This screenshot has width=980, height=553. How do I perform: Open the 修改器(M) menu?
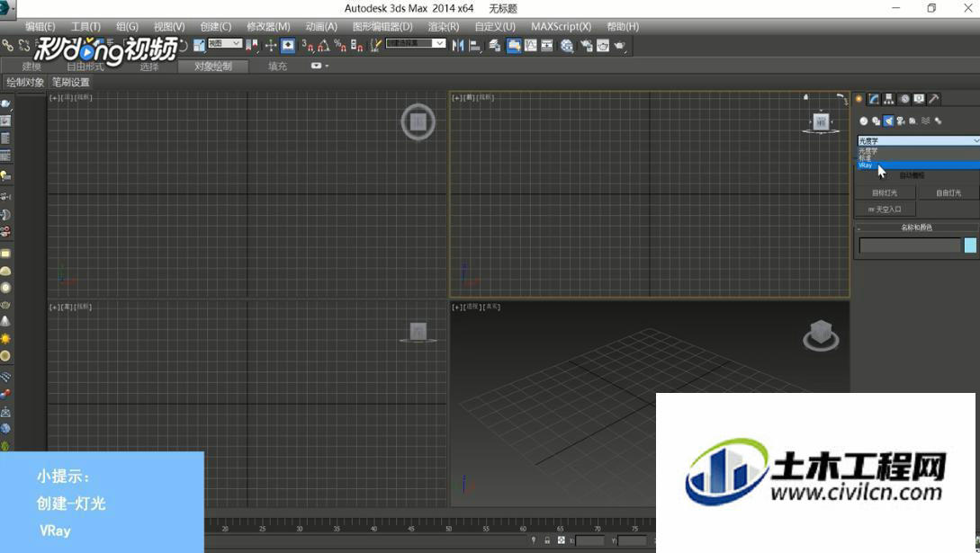pos(268,26)
